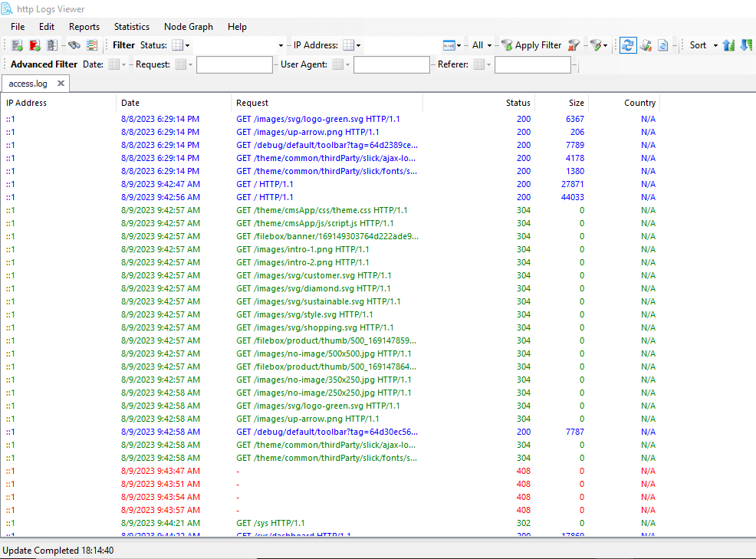Sort by the Size column header
This screenshot has width=756, height=559.
(562, 103)
